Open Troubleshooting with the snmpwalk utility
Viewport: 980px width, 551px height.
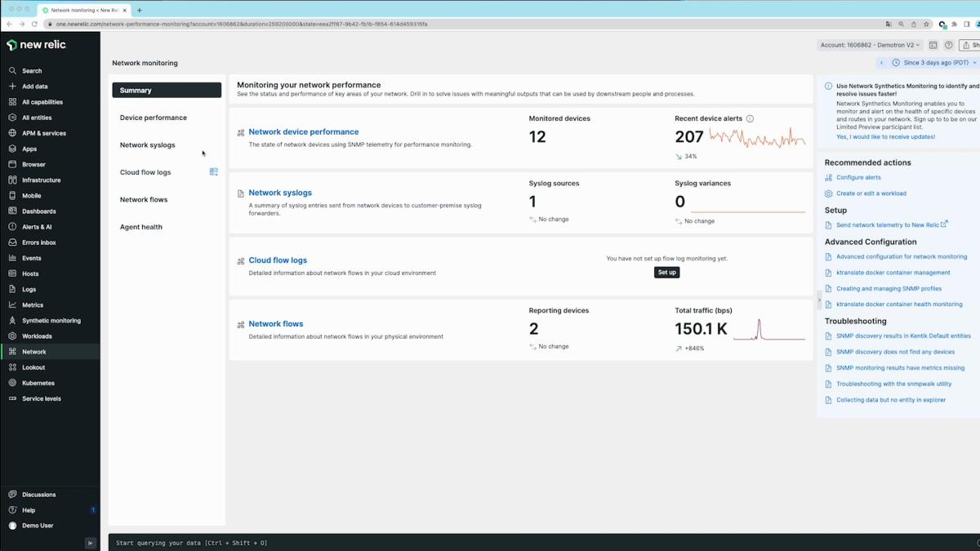click(x=893, y=384)
